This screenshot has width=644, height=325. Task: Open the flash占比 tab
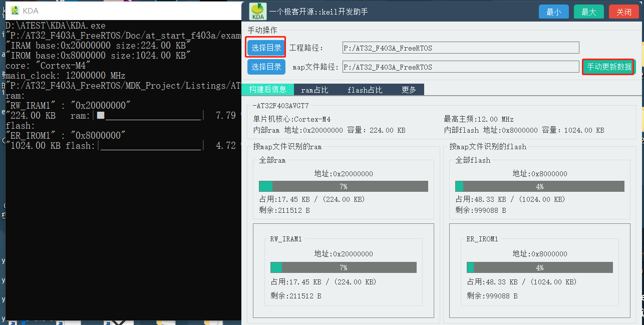point(365,90)
